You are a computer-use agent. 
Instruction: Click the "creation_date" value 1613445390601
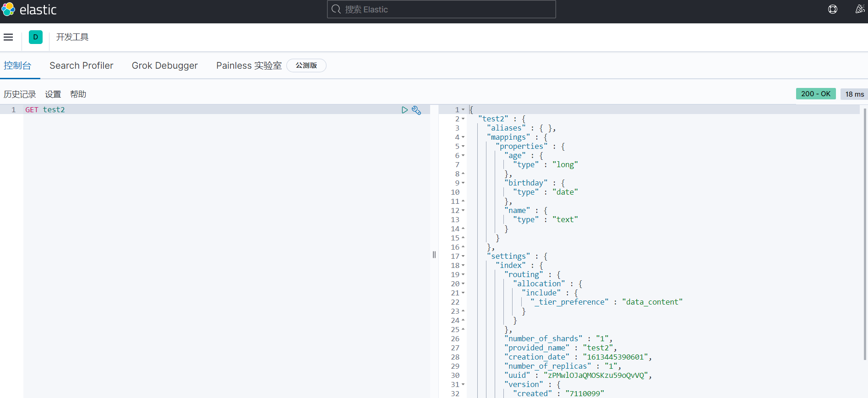[x=615, y=357]
